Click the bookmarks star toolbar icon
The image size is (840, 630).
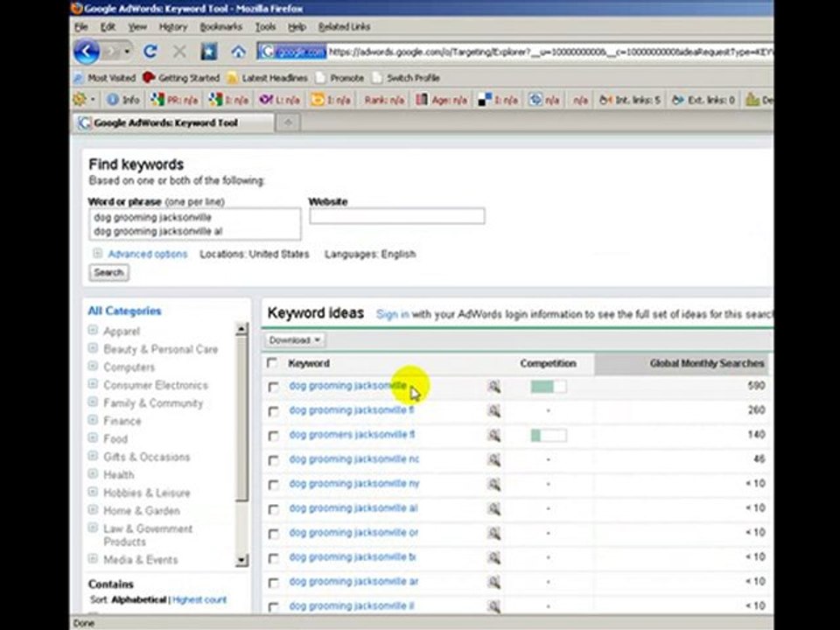point(209,52)
